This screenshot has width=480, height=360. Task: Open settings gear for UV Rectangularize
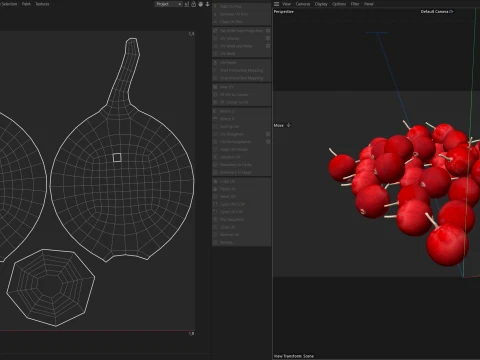point(268,142)
